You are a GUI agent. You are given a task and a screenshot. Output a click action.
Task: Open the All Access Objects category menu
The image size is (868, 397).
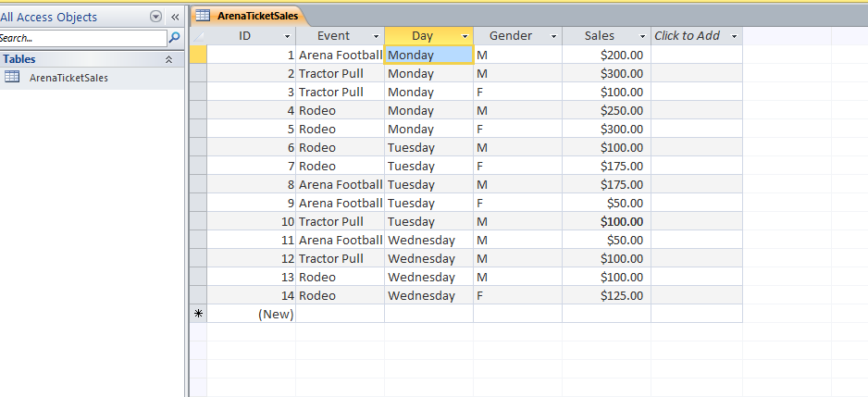(x=155, y=17)
